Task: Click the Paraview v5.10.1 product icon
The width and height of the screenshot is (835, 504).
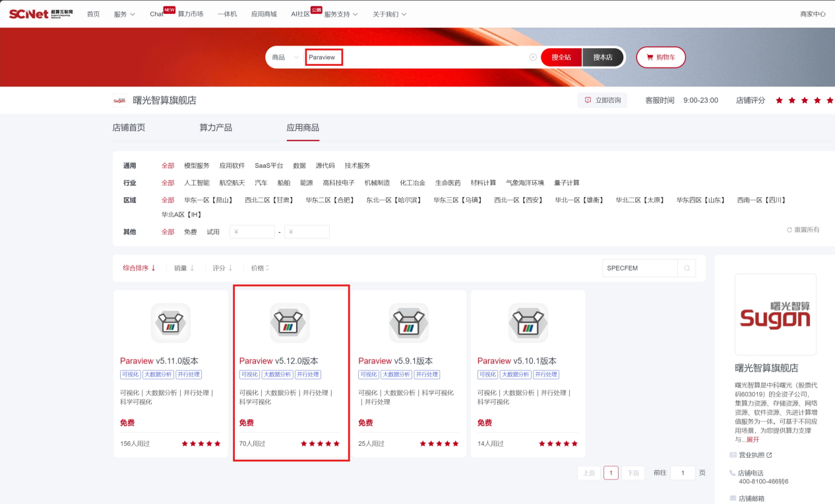Action: tap(528, 323)
